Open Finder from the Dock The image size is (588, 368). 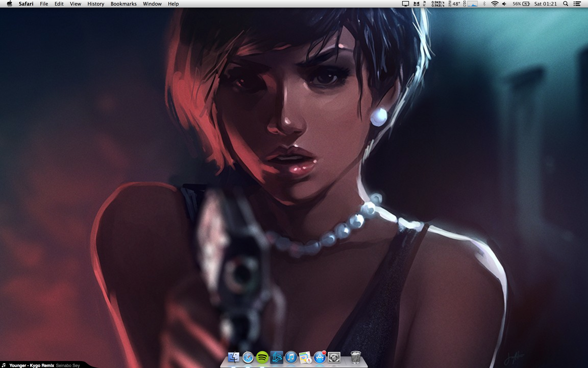233,357
